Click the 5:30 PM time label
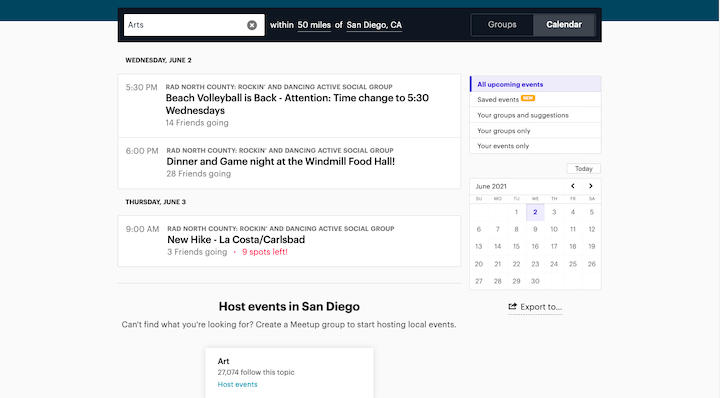 click(x=141, y=87)
